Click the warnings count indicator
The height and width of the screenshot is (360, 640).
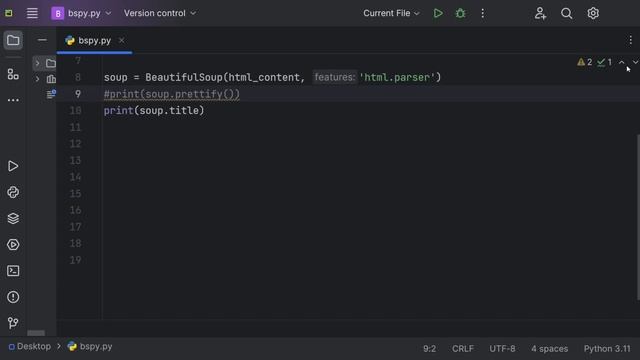click(x=584, y=62)
